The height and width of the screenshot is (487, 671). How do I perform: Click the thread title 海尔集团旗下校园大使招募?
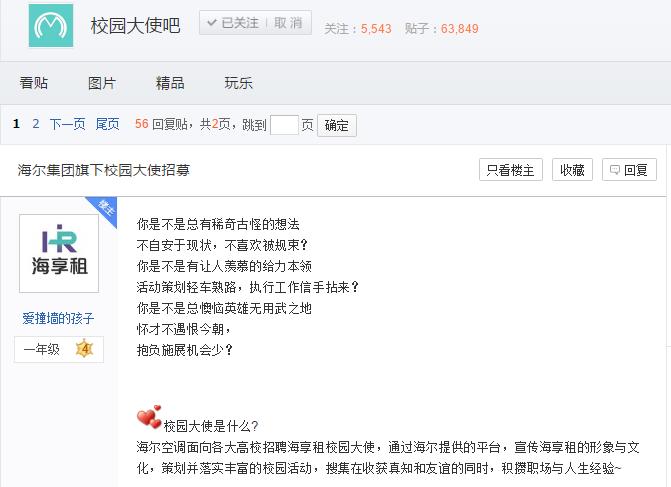tap(104, 170)
